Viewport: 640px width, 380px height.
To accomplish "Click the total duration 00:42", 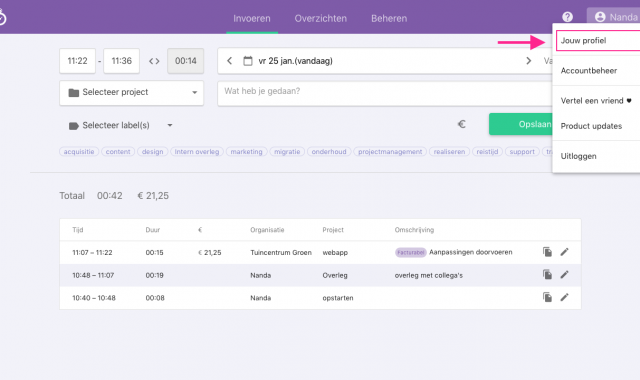I will coord(109,196).
